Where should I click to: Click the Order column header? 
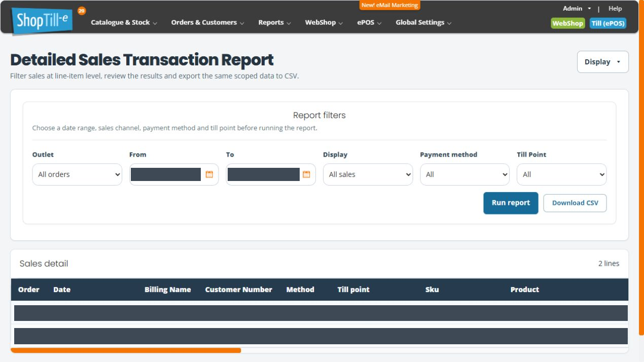pos(29,289)
